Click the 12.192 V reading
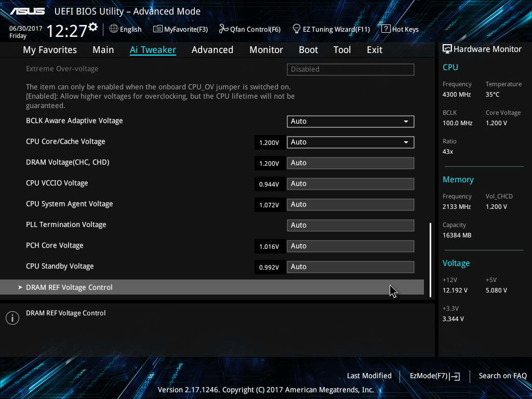 tap(455, 290)
